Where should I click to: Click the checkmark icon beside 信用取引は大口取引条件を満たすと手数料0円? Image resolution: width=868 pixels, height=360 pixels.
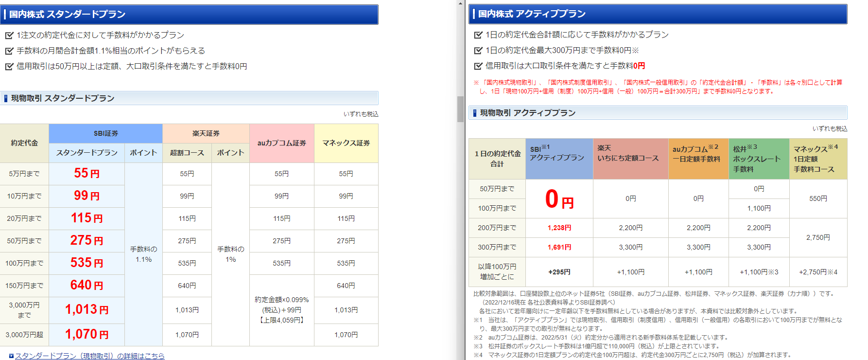pyautogui.click(x=478, y=66)
